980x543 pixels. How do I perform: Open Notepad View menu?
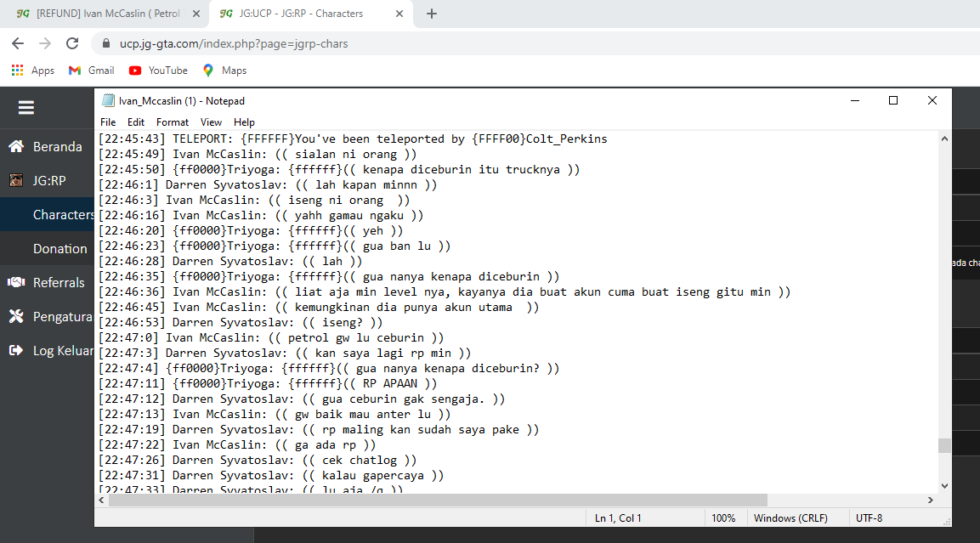[211, 122]
